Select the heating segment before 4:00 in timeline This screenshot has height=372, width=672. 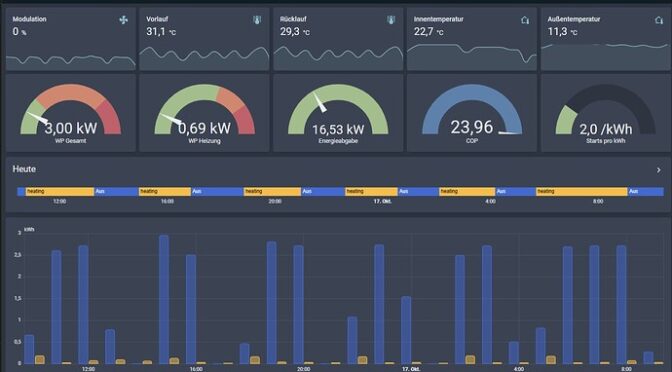(x=467, y=192)
